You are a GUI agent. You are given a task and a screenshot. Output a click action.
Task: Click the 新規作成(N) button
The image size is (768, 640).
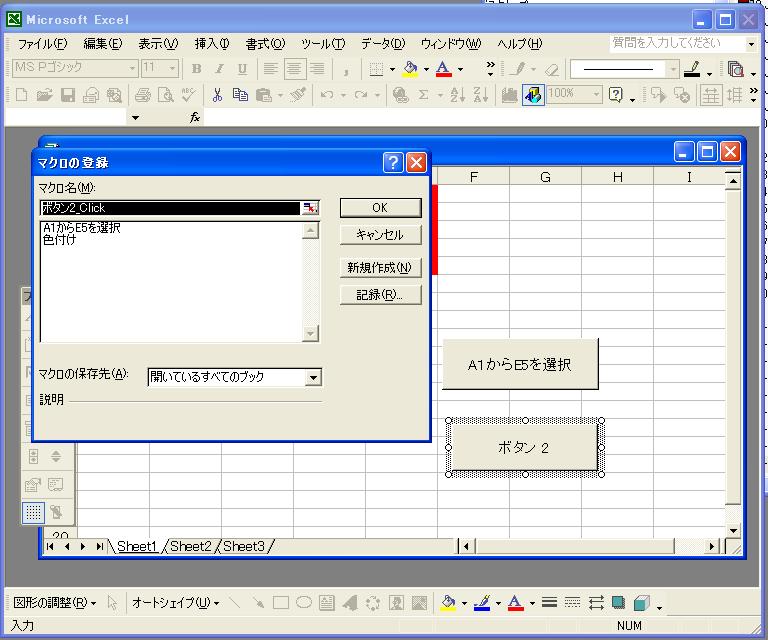pyautogui.click(x=381, y=267)
